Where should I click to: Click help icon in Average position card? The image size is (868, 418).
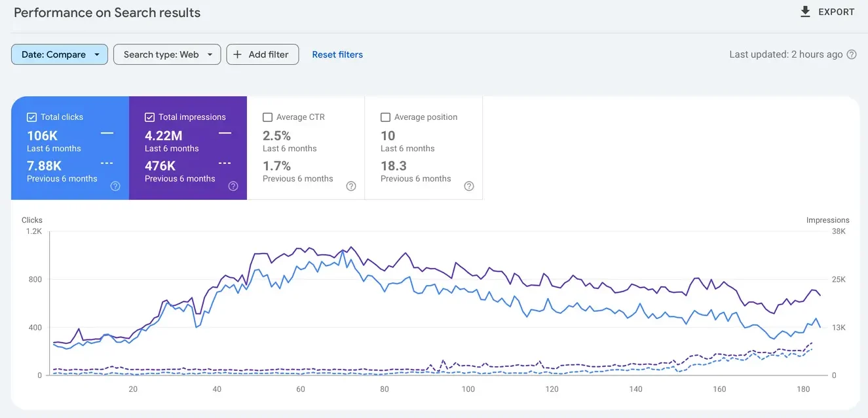[469, 186]
